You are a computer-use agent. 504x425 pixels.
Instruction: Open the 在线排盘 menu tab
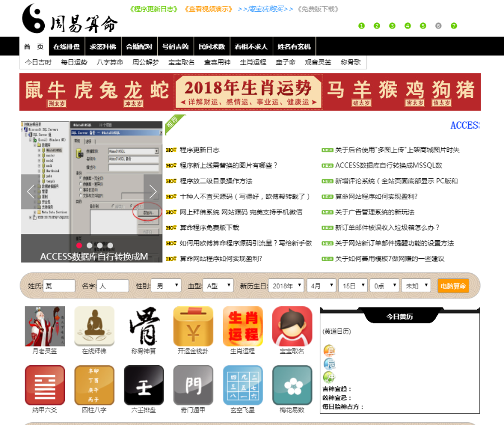(66, 46)
